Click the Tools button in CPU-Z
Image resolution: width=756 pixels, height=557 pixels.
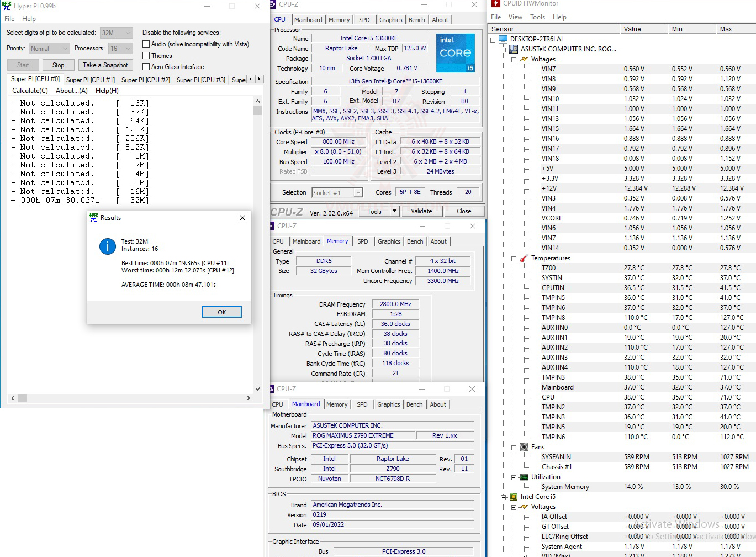[374, 211]
